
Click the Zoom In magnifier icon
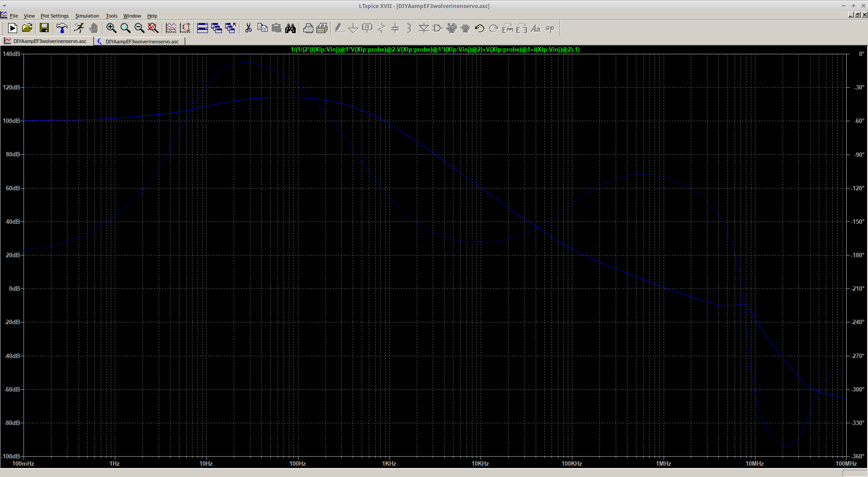pos(111,28)
